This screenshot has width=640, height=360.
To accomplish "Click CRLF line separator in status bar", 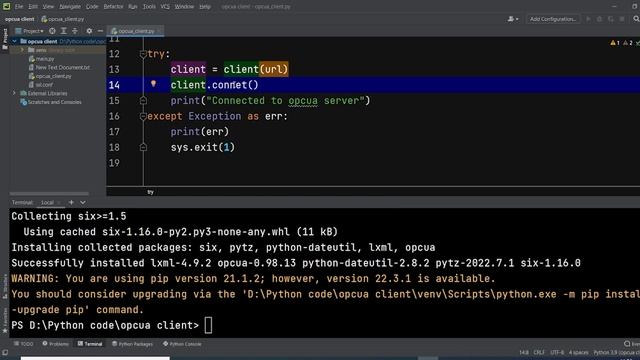I will click(x=539, y=352).
